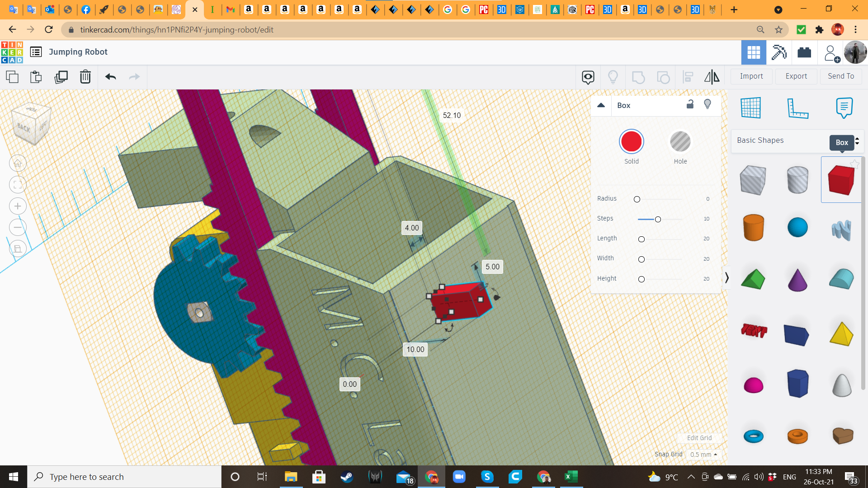Switch to Blocks (Minecraft) view mode
868x488 pixels.
tap(778, 52)
